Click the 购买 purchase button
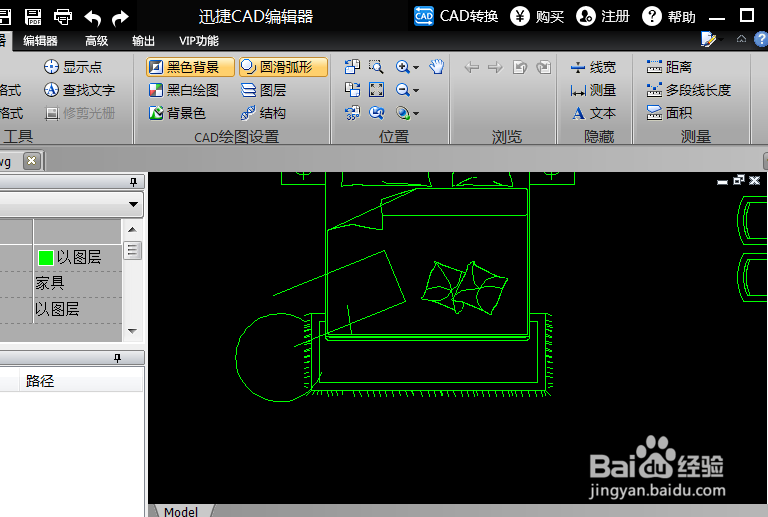Screen dimensions: 768x517 (537, 16)
